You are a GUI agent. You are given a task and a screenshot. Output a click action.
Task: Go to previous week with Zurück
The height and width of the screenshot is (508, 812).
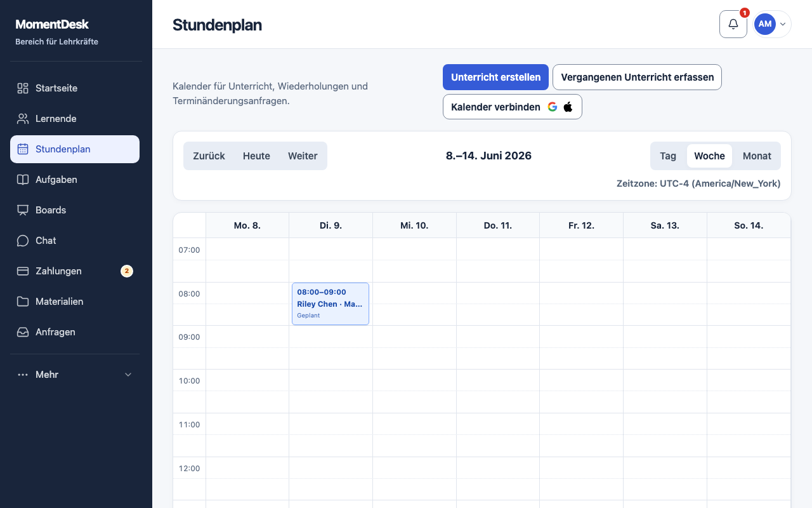pyautogui.click(x=209, y=156)
